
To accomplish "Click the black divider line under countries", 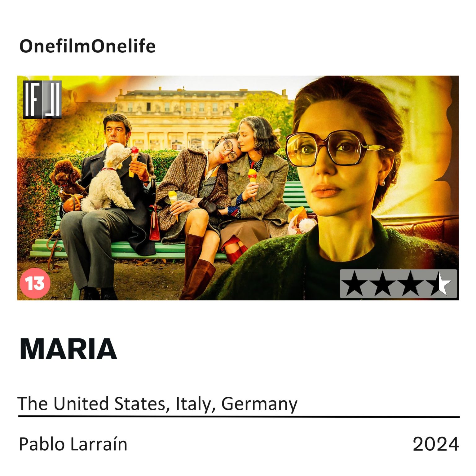I will click(x=239, y=417).
